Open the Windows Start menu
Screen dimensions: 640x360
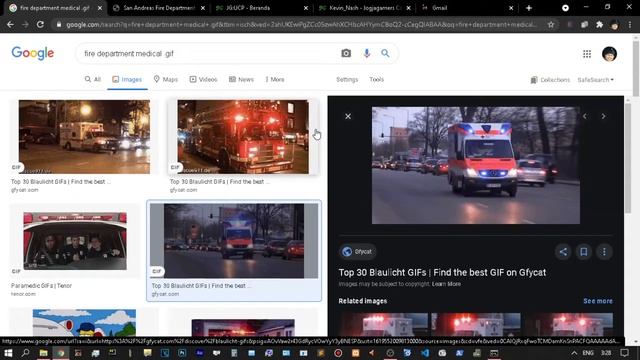click(x=8, y=353)
